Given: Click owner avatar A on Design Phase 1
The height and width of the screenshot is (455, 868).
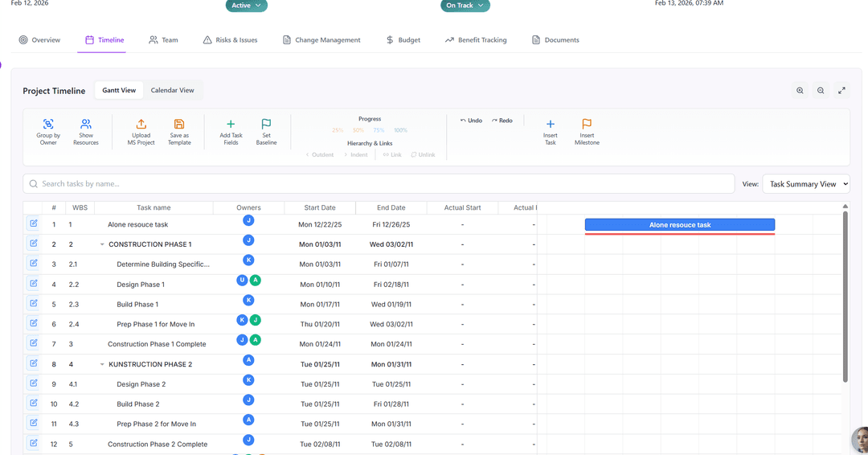Looking at the screenshot, I should pos(256,280).
